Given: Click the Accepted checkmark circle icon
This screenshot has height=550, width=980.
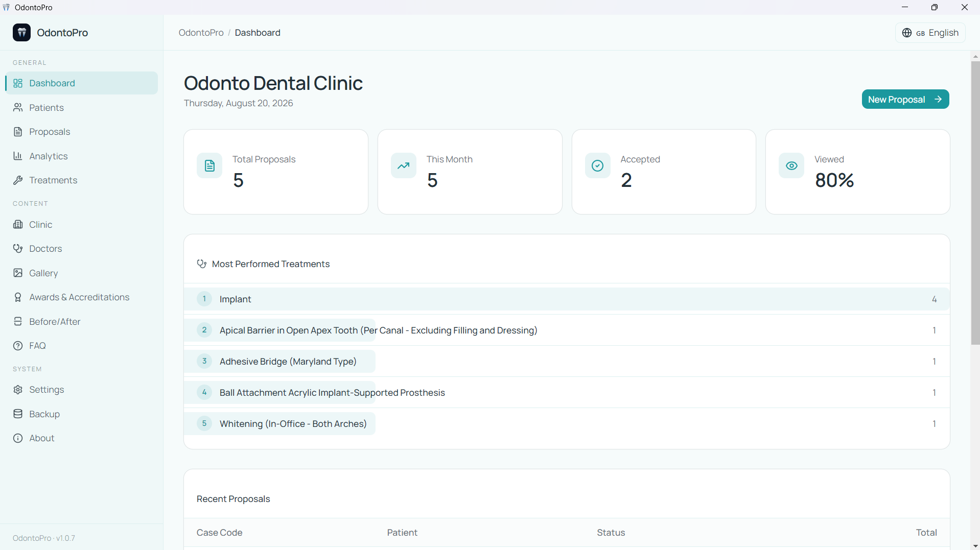Looking at the screenshot, I should point(597,165).
